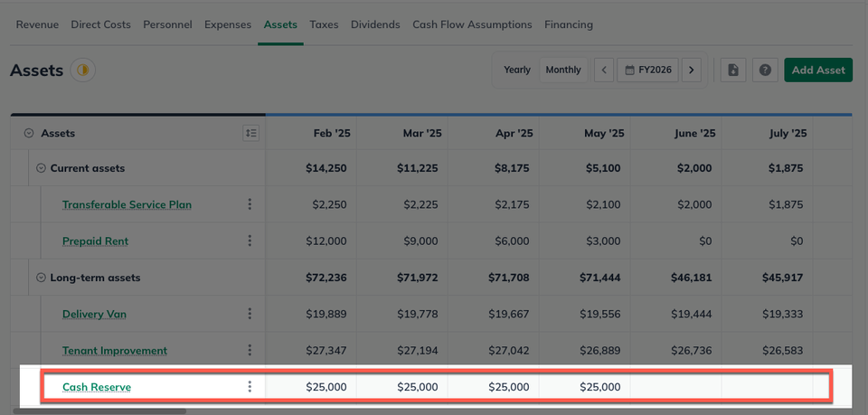Click the $19,889 Delivery Van value
This screenshot has height=415, width=868.
pyautogui.click(x=326, y=315)
